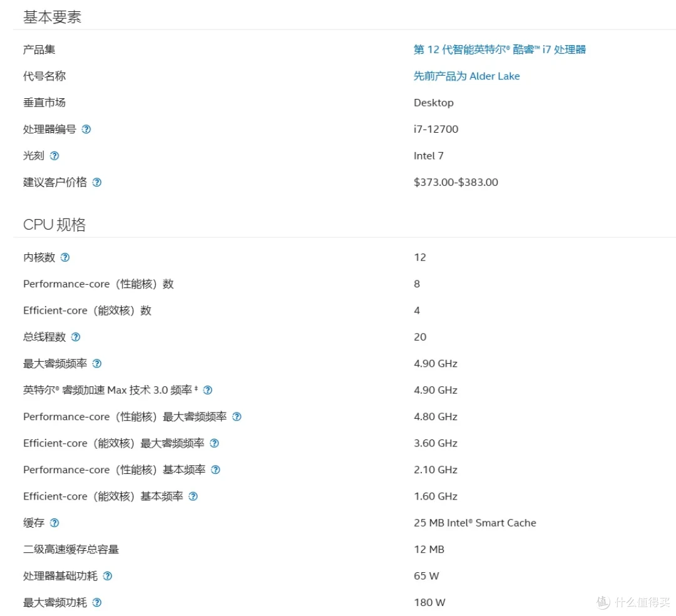This screenshot has width=676, height=616.
Task: Open help icon for Efficient-core 基本频率
Action: click(x=193, y=496)
